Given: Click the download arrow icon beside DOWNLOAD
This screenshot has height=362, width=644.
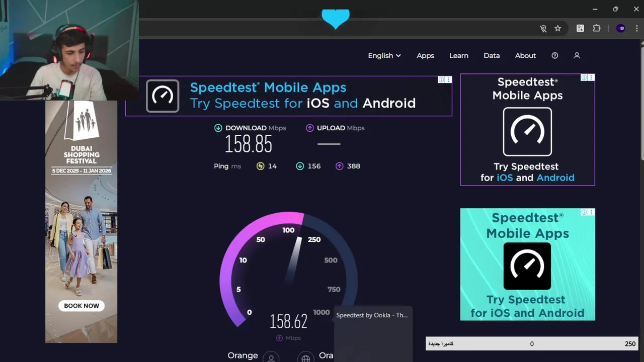Looking at the screenshot, I should pos(218,128).
